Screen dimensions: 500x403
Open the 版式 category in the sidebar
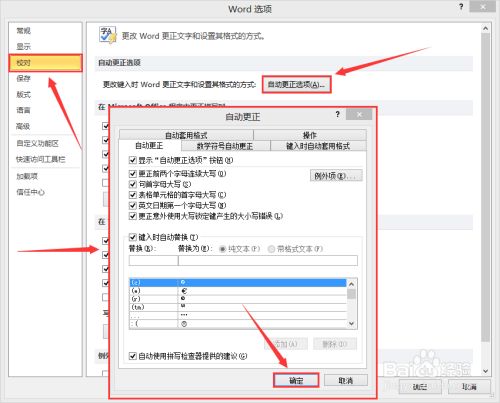click(x=23, y=94)
